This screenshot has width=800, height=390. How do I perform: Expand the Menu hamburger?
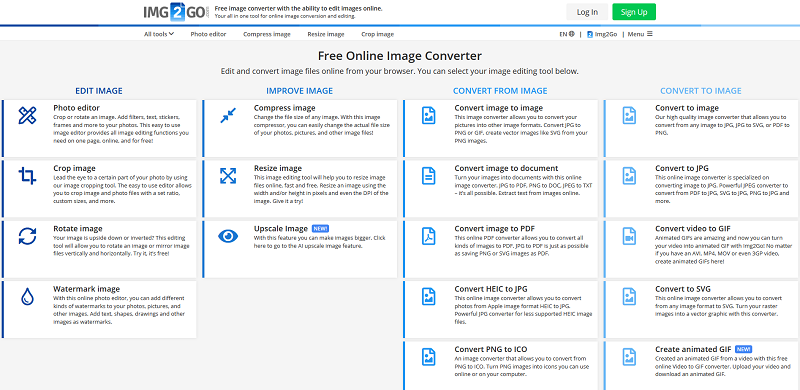[x=640, y=34]
